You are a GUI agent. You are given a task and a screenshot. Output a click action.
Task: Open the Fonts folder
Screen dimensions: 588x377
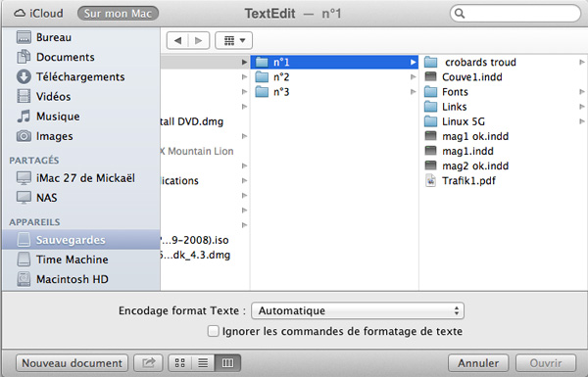pos(504,92)
